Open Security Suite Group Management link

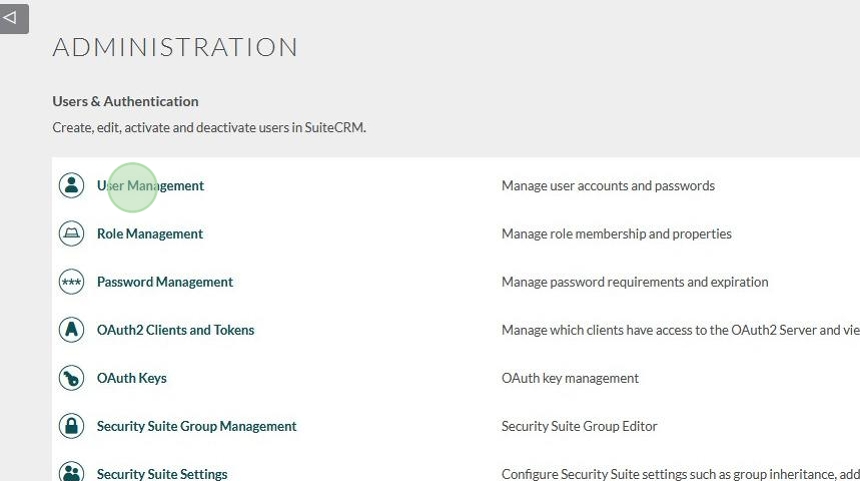click(196, 426)
